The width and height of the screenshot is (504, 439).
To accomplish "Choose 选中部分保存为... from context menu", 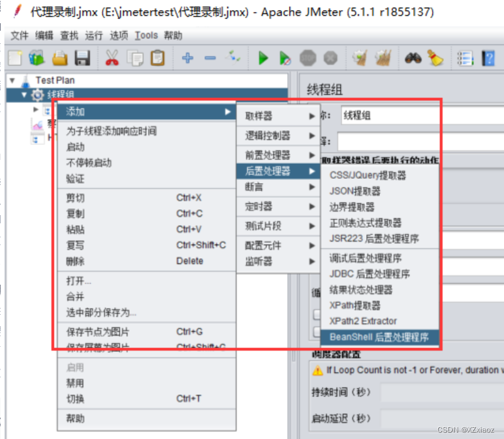I will pyautogui.click(x=147, y=312).
